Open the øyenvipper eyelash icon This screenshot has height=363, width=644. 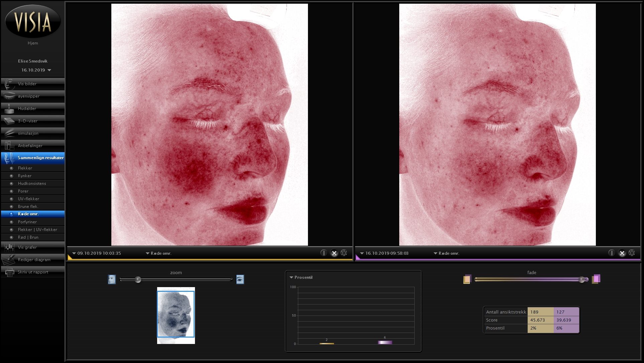[x=9, y=96]
